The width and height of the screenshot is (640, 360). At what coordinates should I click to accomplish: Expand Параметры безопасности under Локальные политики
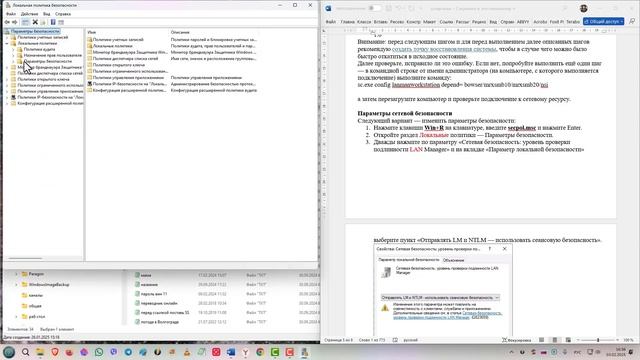click(13, 61)
